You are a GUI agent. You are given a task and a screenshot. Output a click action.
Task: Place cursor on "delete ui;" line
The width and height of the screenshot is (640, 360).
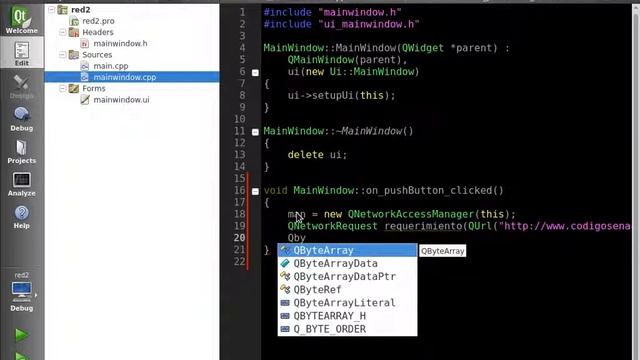[317, 155]
